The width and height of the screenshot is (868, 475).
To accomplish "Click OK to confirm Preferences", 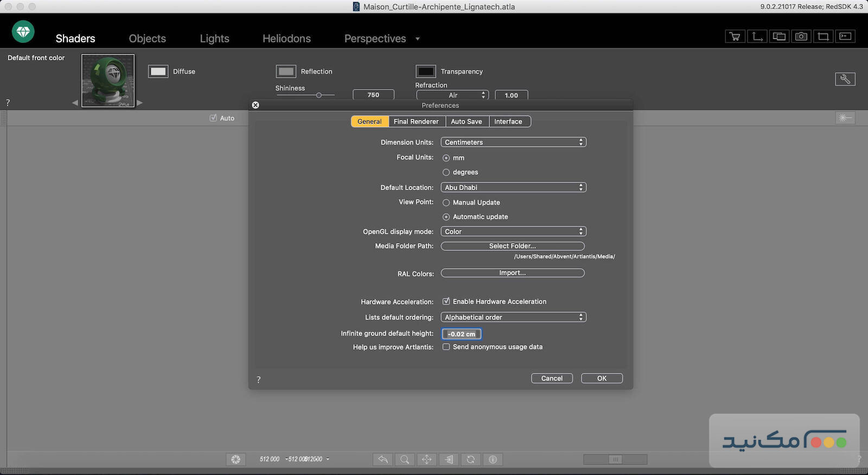I will pyautogui.click(x=602, y=378).
